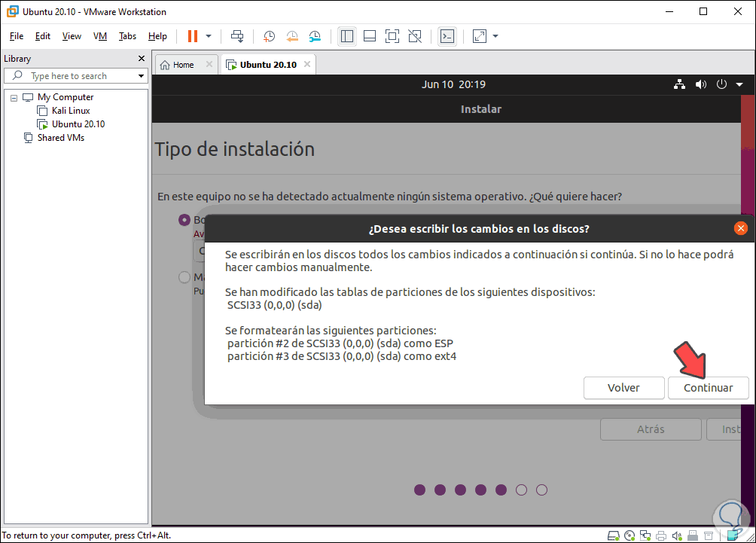
Task: Close the Library panel
Action: 142,58
